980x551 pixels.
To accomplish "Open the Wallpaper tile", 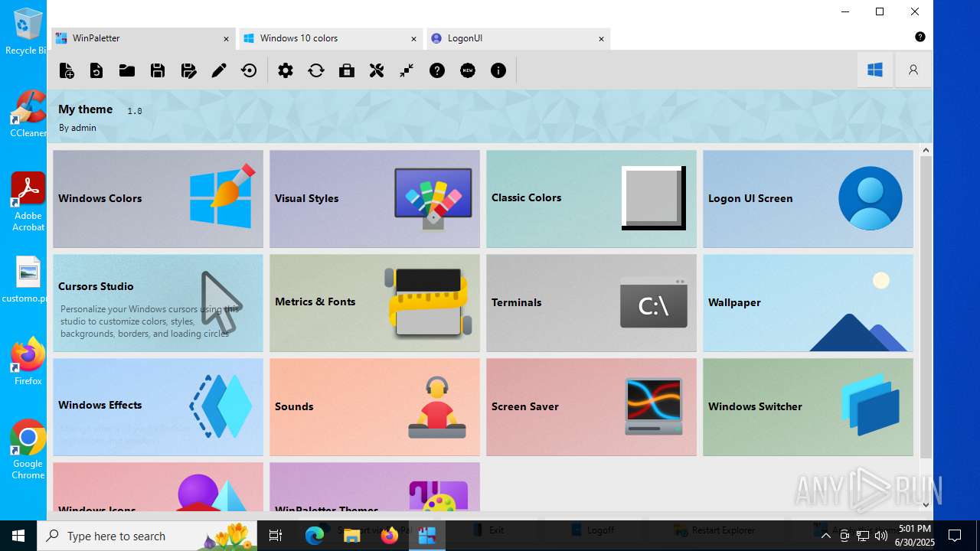I will (x=808, y=303).
